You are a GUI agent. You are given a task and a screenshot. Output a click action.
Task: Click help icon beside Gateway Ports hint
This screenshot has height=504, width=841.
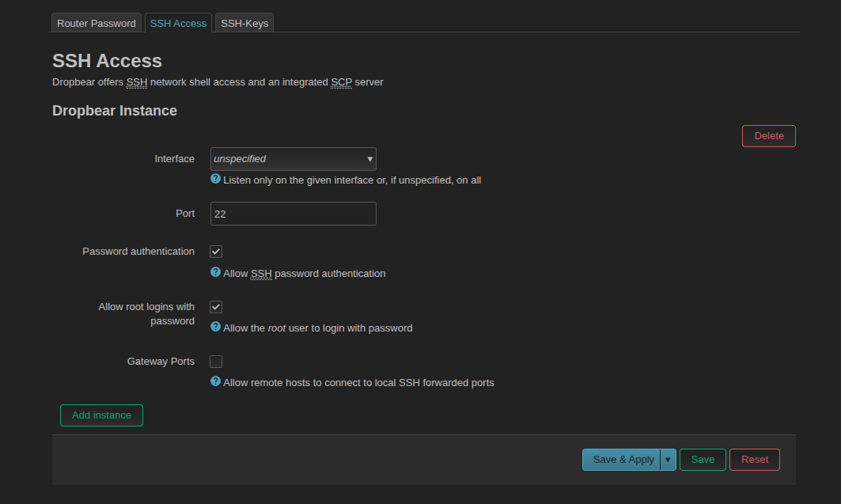pos(215,381)
